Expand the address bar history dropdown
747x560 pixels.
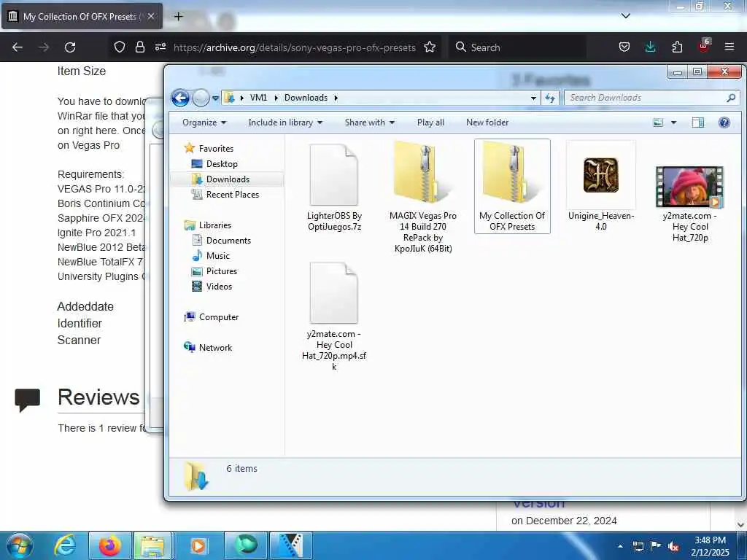pyautogui.click(x=533, y=98)
